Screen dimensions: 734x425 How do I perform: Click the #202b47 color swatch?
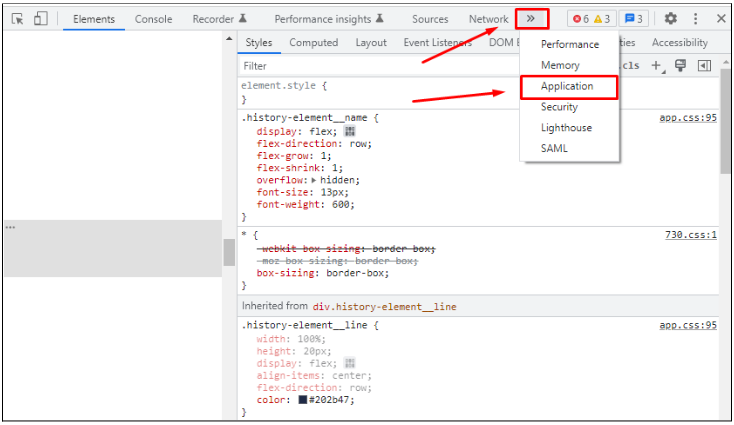click(302, 400)
